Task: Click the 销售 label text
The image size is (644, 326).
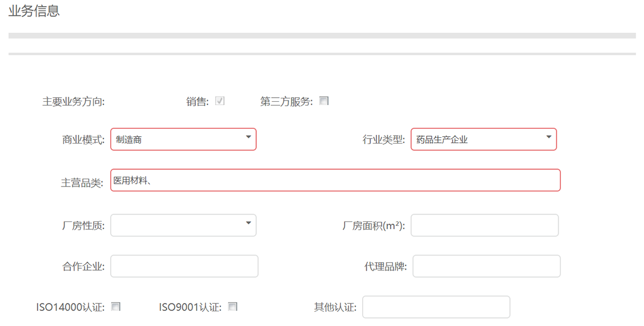Action: (197, 102)
